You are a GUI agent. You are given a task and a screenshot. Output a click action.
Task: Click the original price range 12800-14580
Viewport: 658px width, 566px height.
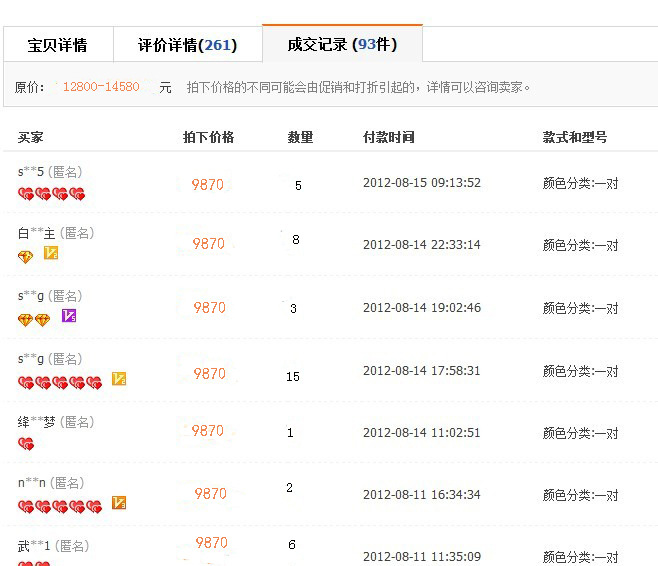pyautogui.click(x=101, y=87)
